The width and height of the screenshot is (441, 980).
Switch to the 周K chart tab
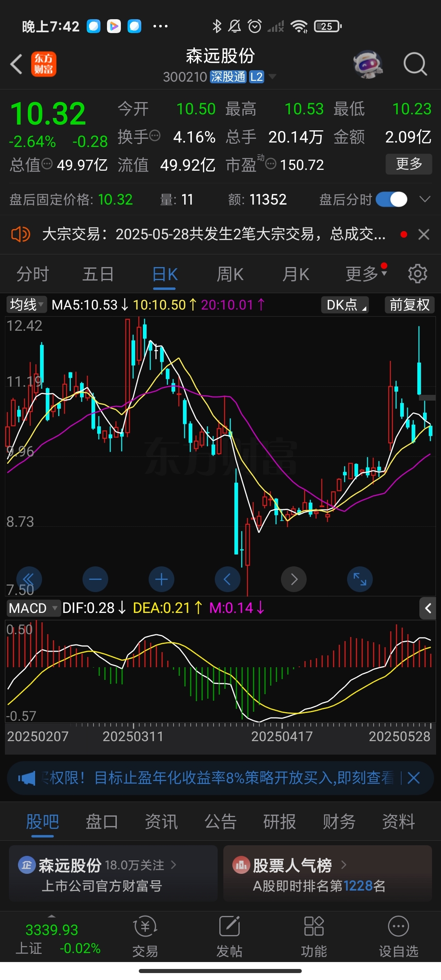(x=230, y=274)
